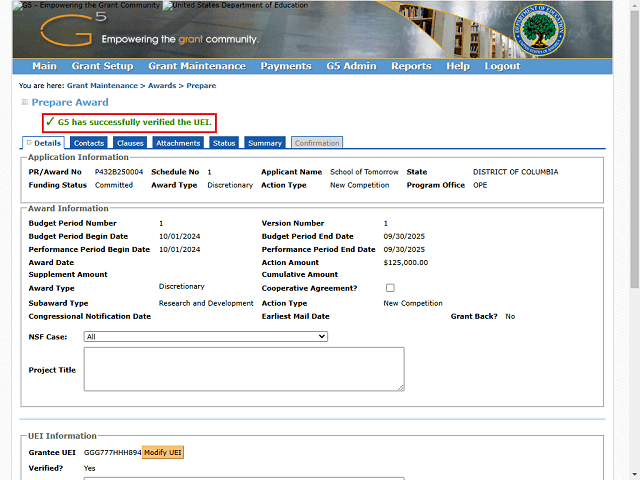The height and width of the screenshot is (480, 640).
Task: Follow the Awards breadcrumb link
Action: [x=162, y=86]
